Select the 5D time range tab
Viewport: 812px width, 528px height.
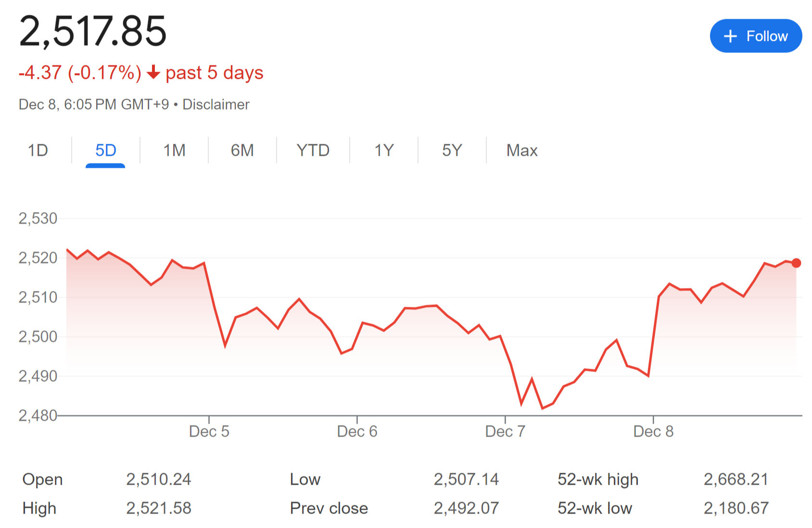tap(105, 151)
